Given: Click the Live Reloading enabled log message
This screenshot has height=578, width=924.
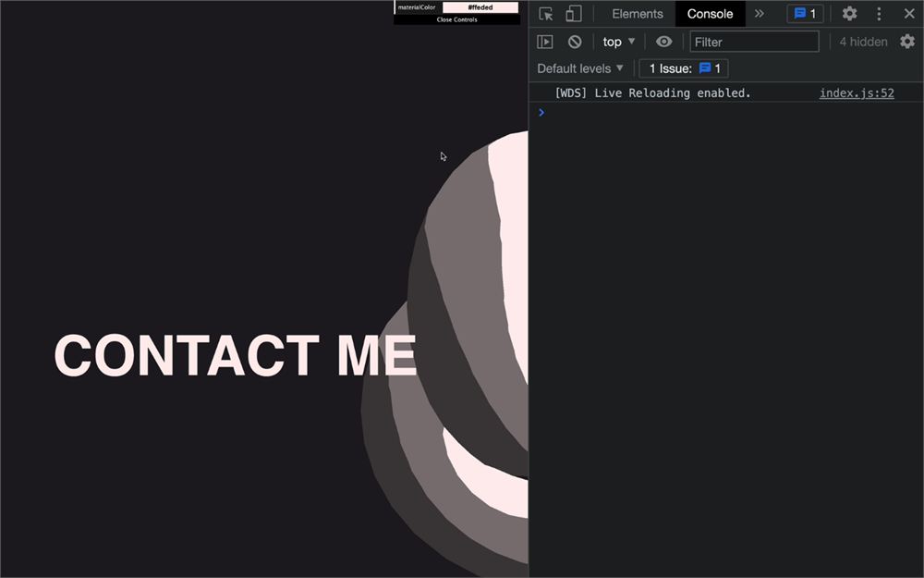Looking at the screenshot, I should (x=652, y=93).
